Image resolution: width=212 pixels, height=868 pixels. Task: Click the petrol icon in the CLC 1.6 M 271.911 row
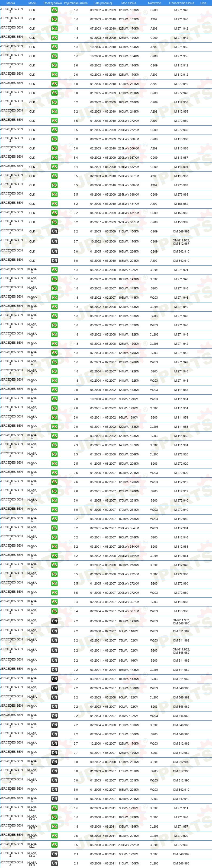(x=54, y=808)
